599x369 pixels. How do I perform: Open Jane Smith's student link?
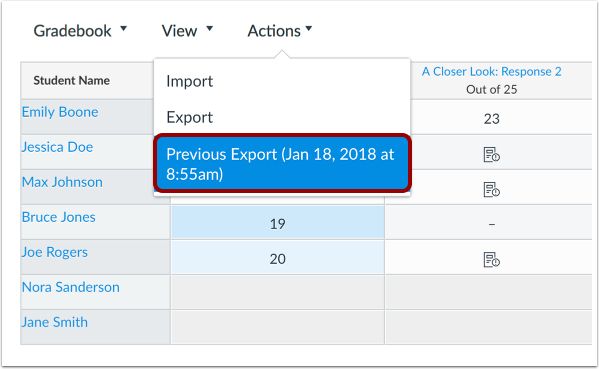point(55,322)
